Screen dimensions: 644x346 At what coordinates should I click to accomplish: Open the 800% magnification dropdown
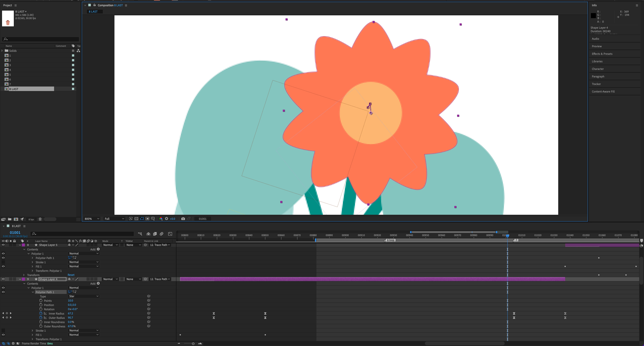click(x=92, y=219)
